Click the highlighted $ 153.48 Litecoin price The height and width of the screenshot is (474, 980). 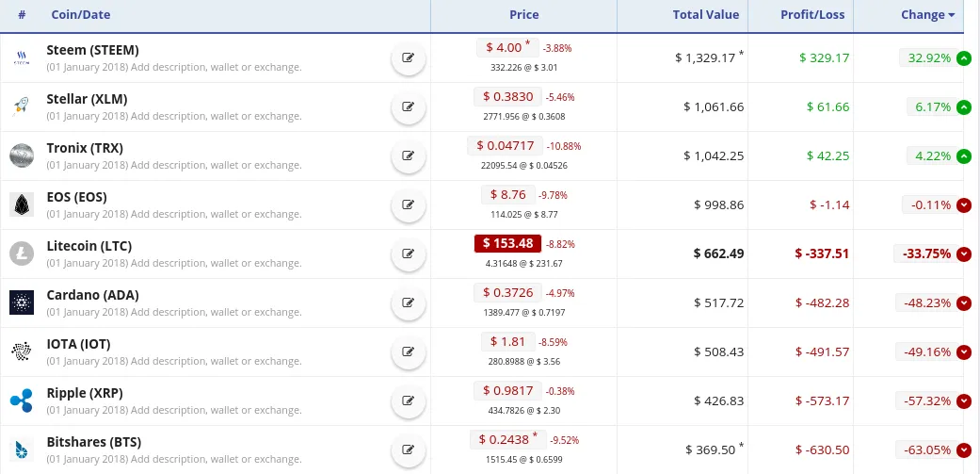point(507,244)
